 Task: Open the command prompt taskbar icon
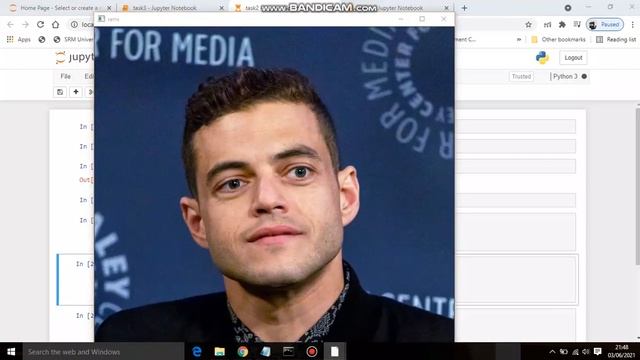[x=289, y=351]
